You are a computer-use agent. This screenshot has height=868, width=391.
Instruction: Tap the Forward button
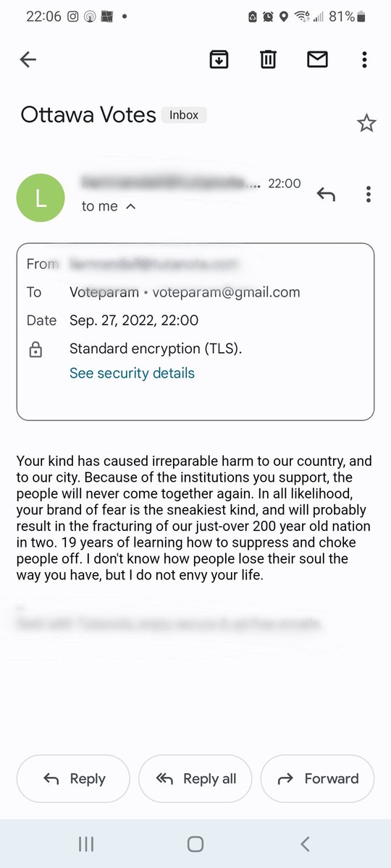317,778
